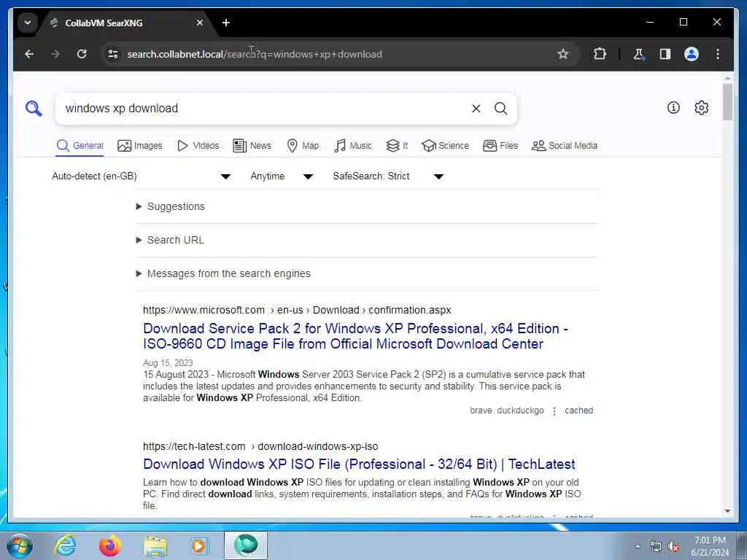The height and width of the screenshot is (560, 747).
Task: Open site information icon in address bar
Action: point(113,54)
